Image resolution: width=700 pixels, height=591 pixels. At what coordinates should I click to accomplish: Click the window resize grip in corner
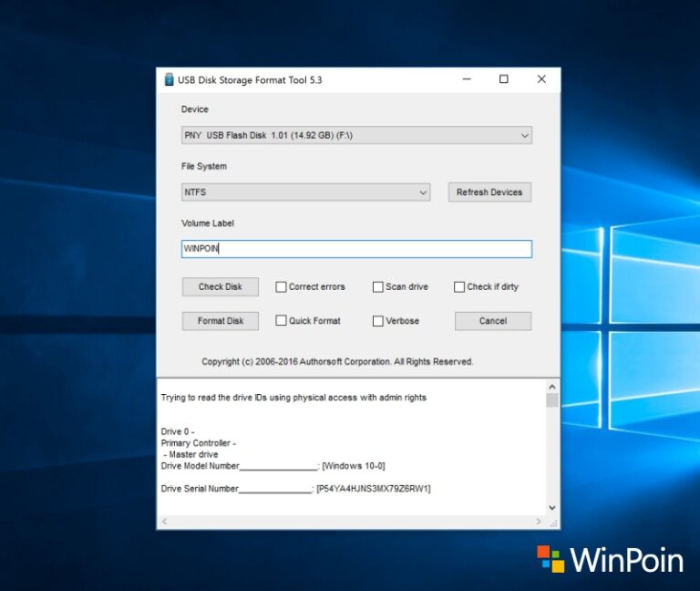click(x=553, y=523)
